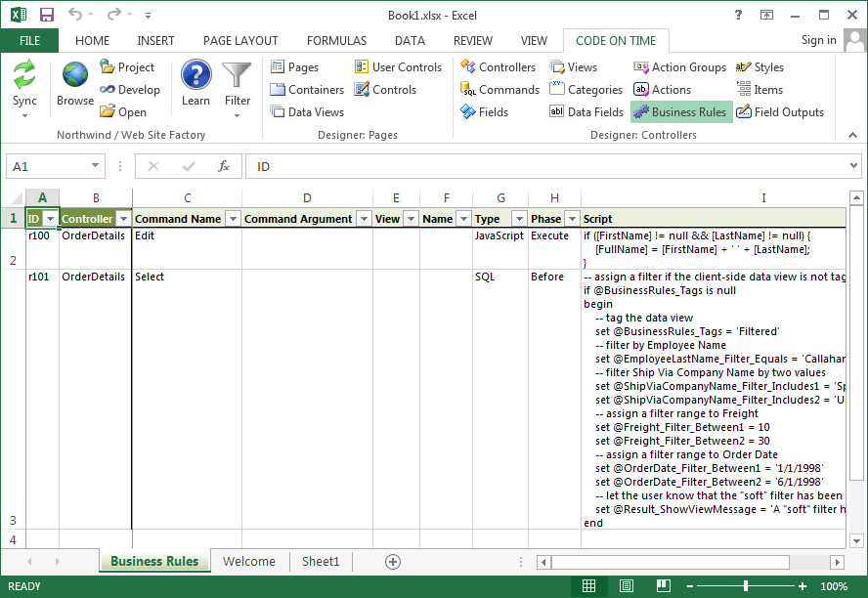
Task: Switch to the FORMULAS ribbon tab
Action: click(336, 41)
